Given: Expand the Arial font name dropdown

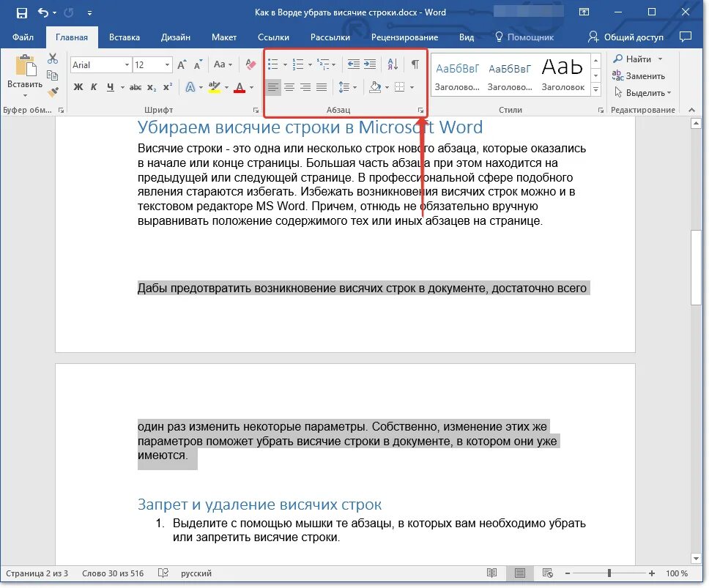Looking at the screenshot, I should [x=127, y=65].
